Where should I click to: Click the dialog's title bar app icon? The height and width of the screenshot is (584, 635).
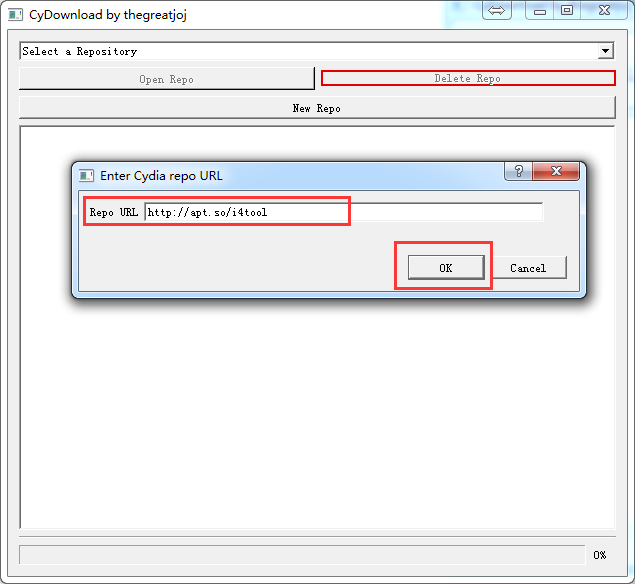[x=86, y=175]
